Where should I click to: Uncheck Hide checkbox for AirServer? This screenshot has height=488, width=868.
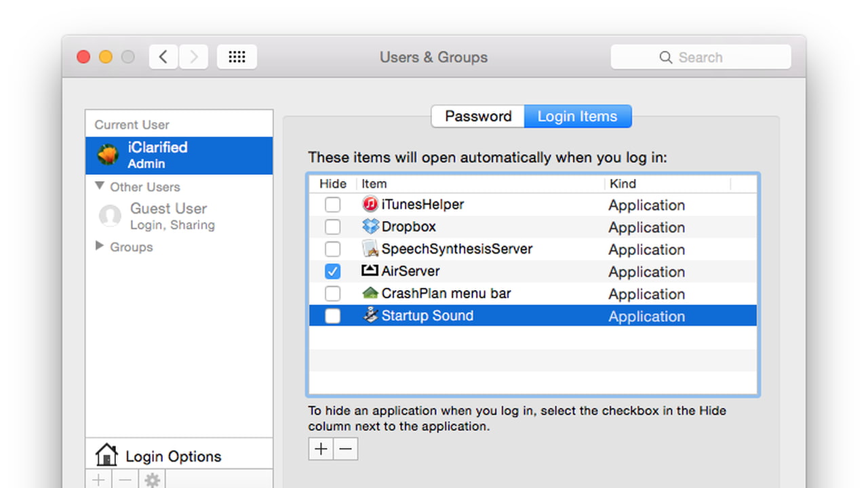coord(332,271)
